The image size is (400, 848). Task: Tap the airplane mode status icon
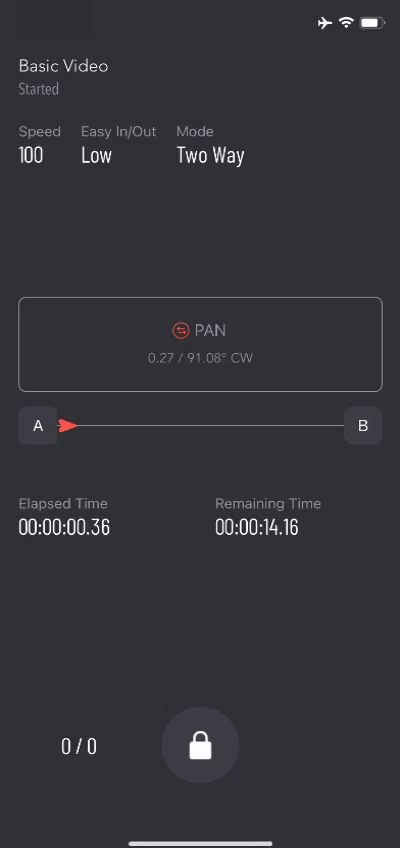tap(324, 23)
